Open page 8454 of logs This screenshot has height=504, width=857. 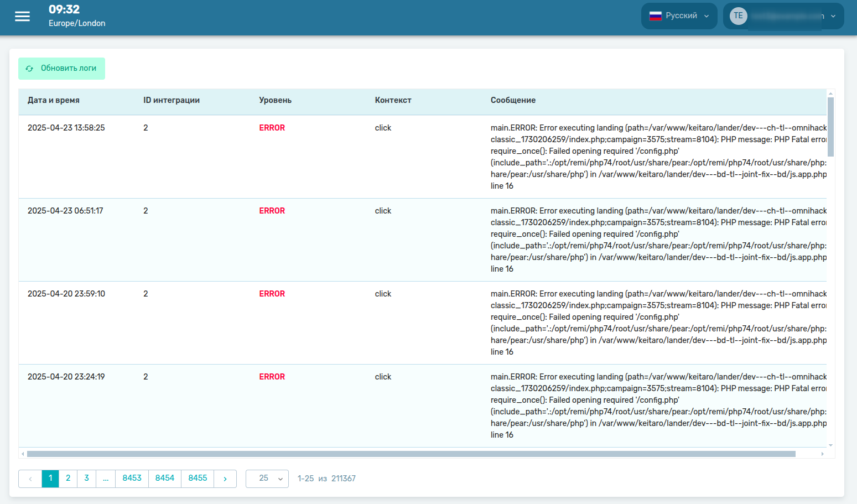pyautogui.click(x=165, y=479)
